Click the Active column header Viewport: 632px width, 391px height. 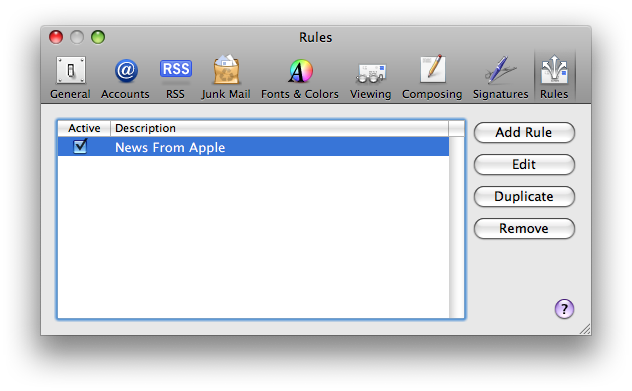click(84, 128)
